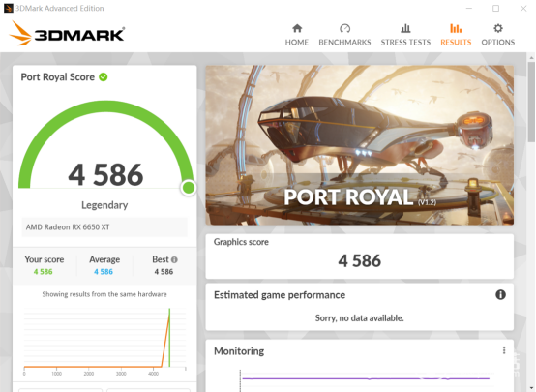Click the Port Royal banner image
Screen dimensions: 536x392
click(360, 145)
